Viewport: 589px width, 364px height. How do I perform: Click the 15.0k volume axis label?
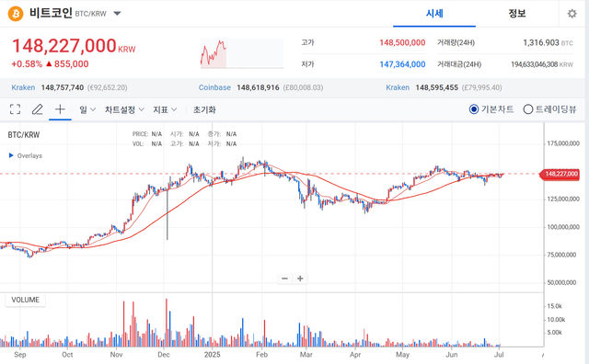(x=554, y=306)
